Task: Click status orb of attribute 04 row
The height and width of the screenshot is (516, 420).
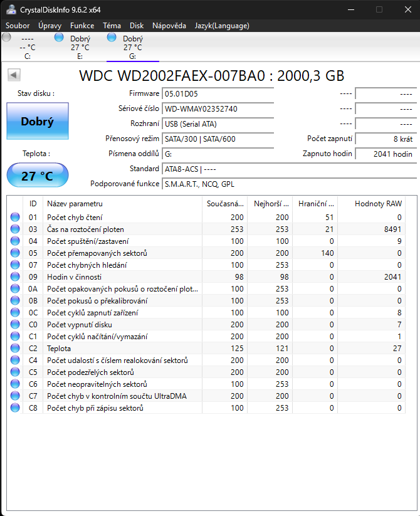Action: (x=15, y=241)
